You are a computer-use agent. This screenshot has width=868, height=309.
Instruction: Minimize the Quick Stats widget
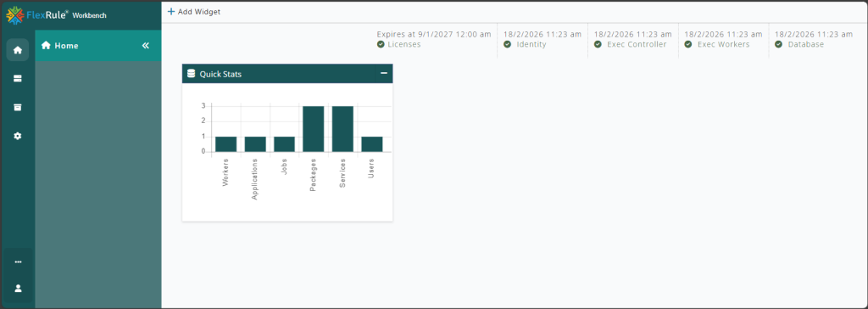[384, 73]
